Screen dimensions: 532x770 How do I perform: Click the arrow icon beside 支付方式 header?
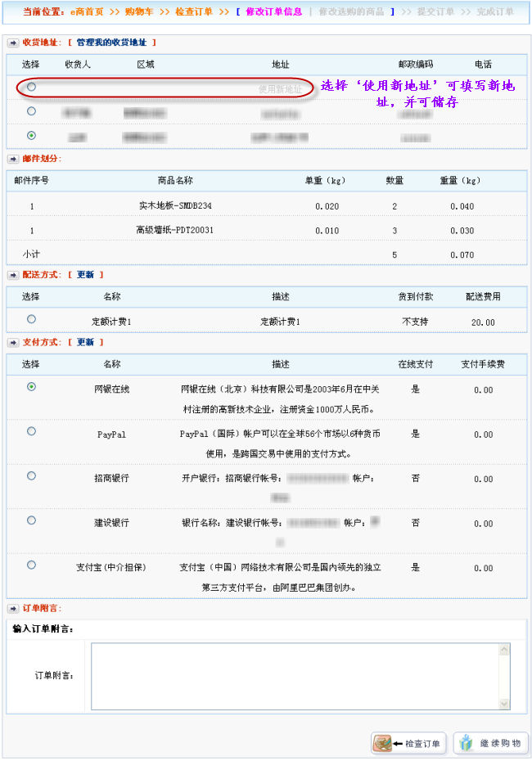click(13, 343)
